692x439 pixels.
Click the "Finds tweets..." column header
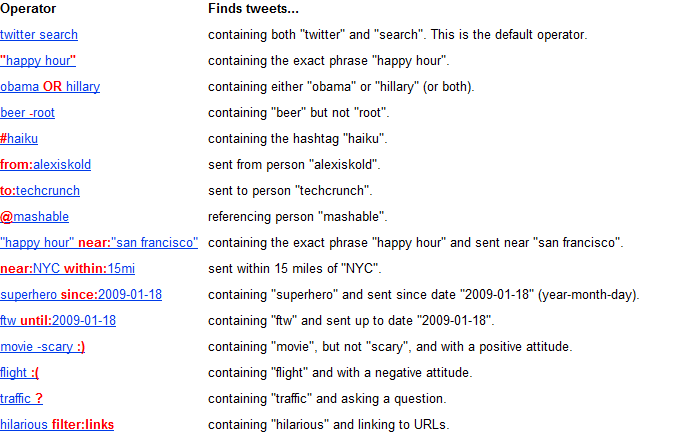coord(253,9)
